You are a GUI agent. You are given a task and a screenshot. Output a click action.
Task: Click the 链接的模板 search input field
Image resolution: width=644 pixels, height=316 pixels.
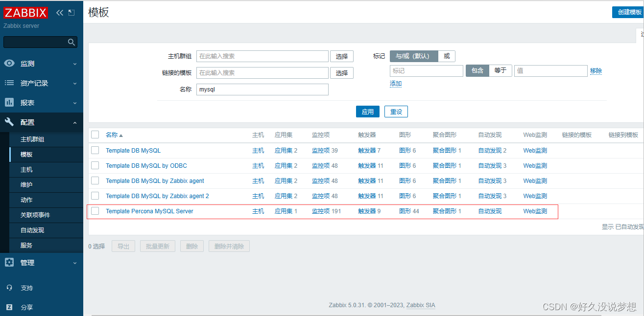click(262, 73)
